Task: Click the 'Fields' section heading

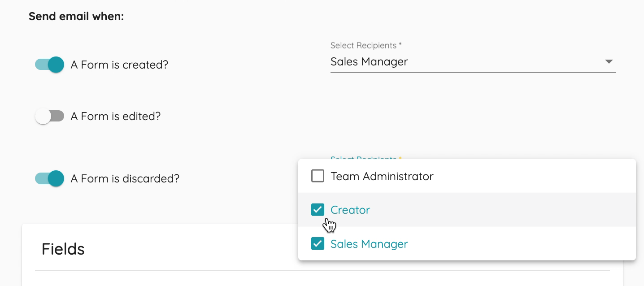Action: pyautogui.click(x=63, y=249)
